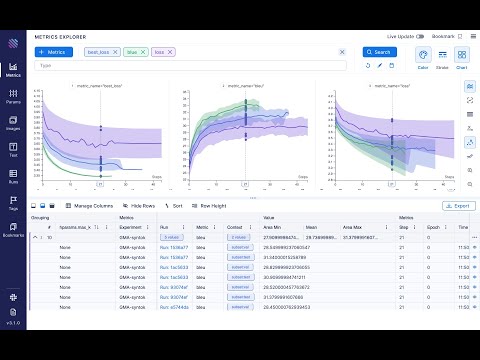Click the ignore outliers chart control
The image size is (480, 360).
(x=470, y=100)
